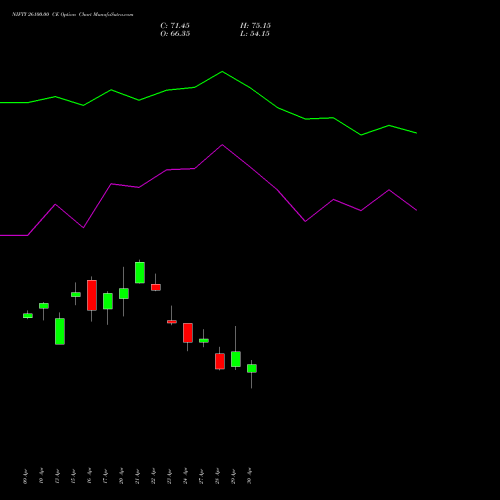The height and width of the screenshot is (500, 500).
Task: Click the tall green candle above 13 Apr
Action: [60, 331]
